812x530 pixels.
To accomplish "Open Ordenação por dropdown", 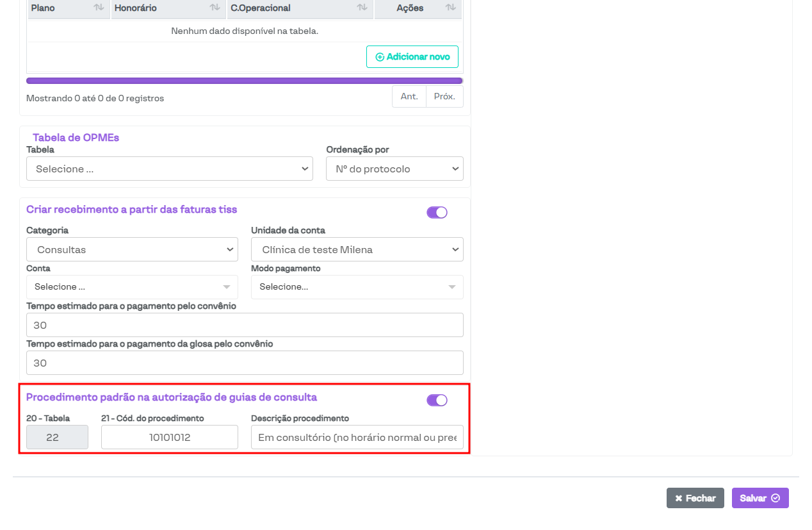I will 394,169.
